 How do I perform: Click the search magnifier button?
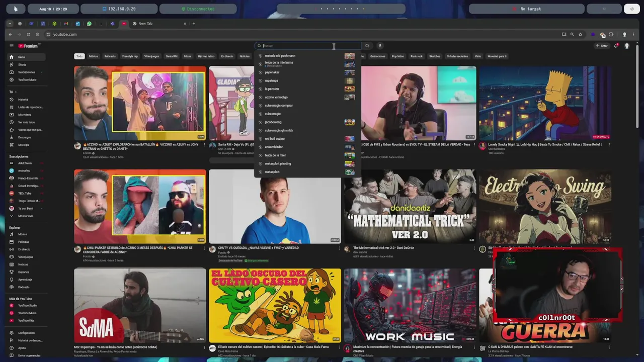pos(367,46)
